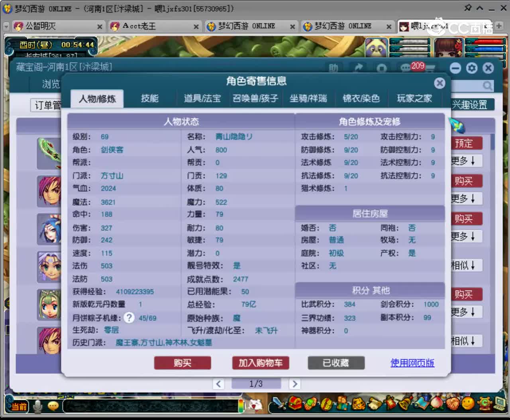
Task: Click the blue mana bar at top right
Action: 485,49
